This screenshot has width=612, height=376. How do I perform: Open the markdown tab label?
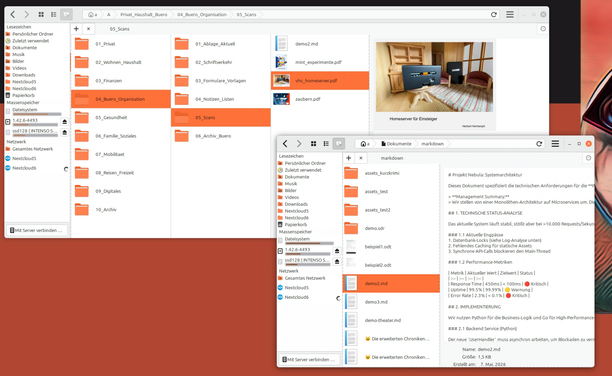392,158
